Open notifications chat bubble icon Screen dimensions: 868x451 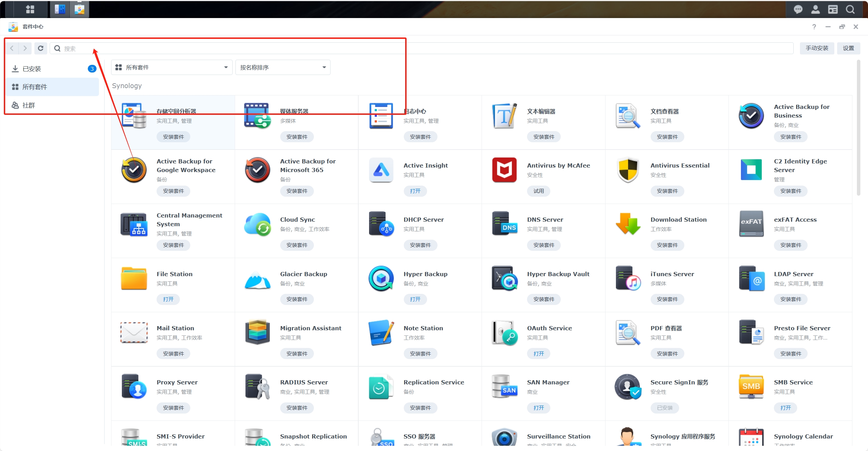pyautogui.click(x=798, y=9)
